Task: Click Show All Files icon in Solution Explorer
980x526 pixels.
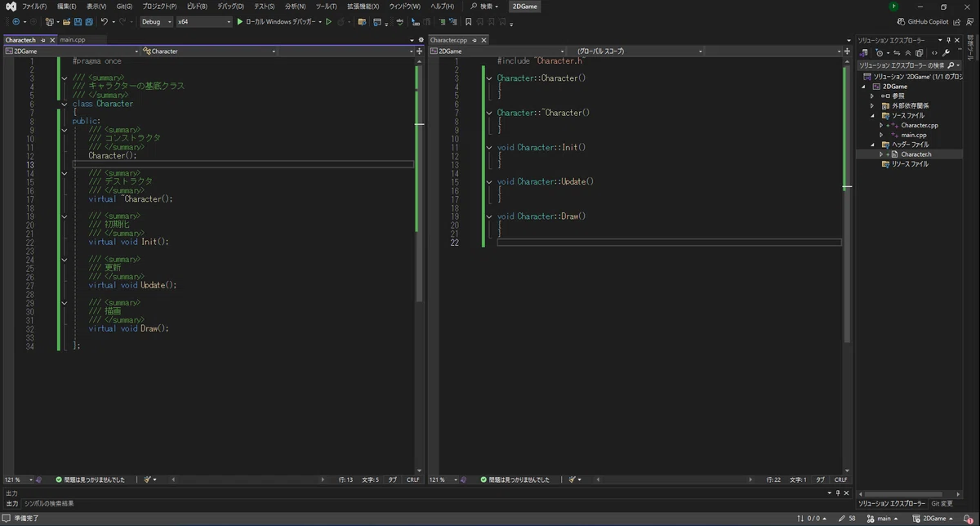Action: (x=919, y=52)
